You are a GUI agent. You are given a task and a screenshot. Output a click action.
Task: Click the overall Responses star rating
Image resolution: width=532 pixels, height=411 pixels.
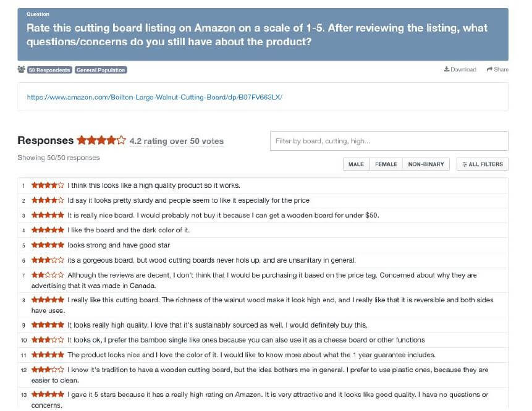tap(101, 141)
